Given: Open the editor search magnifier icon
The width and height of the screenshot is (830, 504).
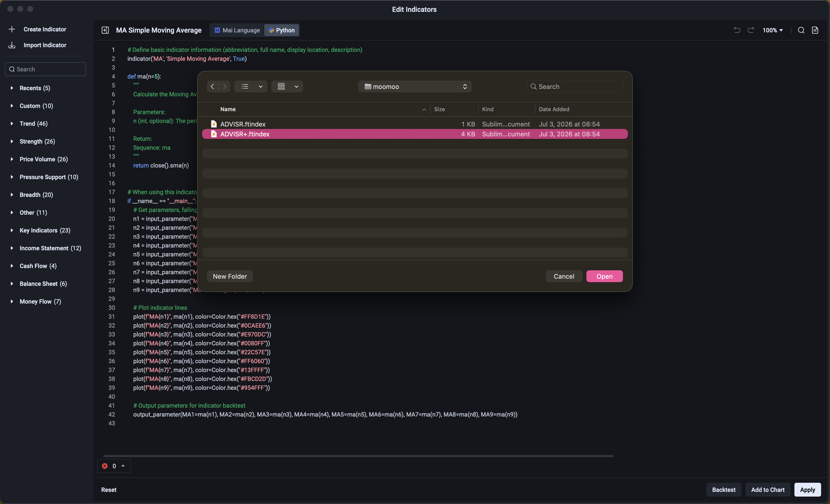Looking at the screenshot, I should tap(801, 30).
